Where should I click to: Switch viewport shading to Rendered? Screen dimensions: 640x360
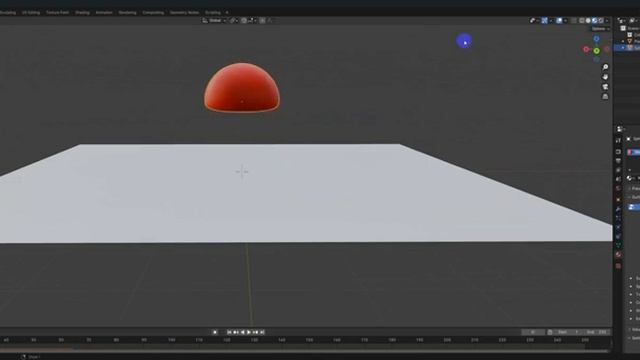tap(601, 20)
